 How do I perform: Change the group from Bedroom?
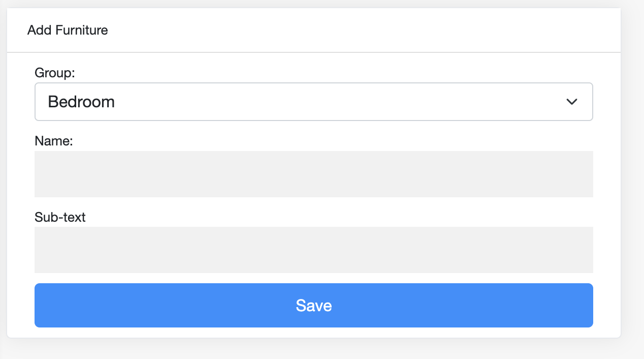(x=313, y=102)
